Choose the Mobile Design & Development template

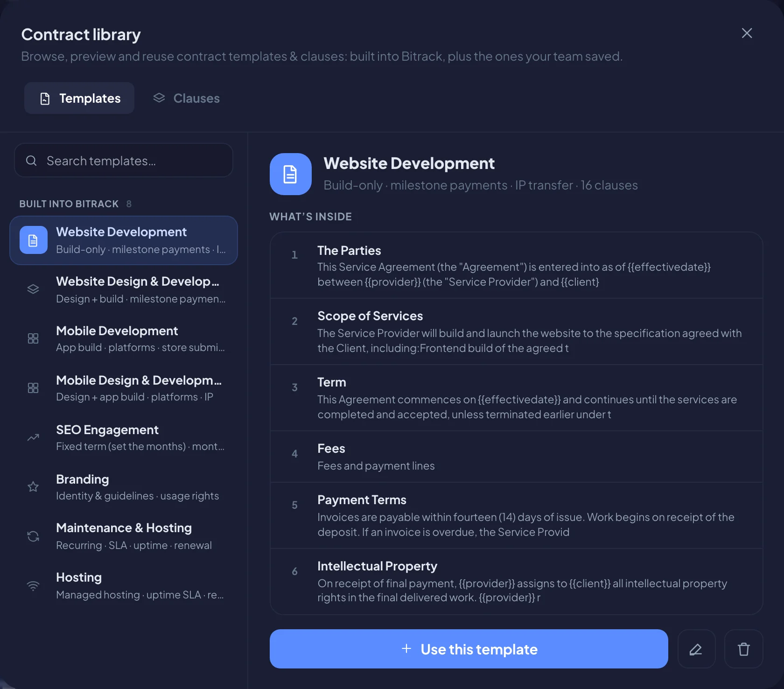tap(124, 388)
